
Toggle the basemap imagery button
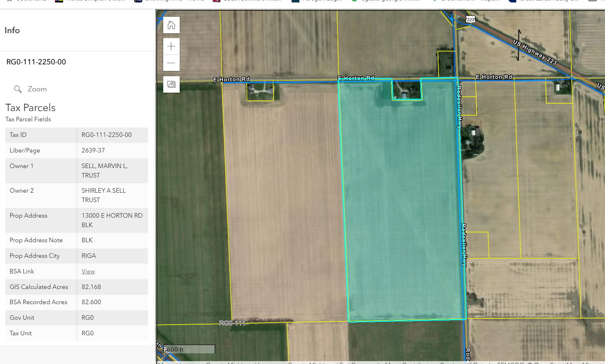(x=171, y=84)
